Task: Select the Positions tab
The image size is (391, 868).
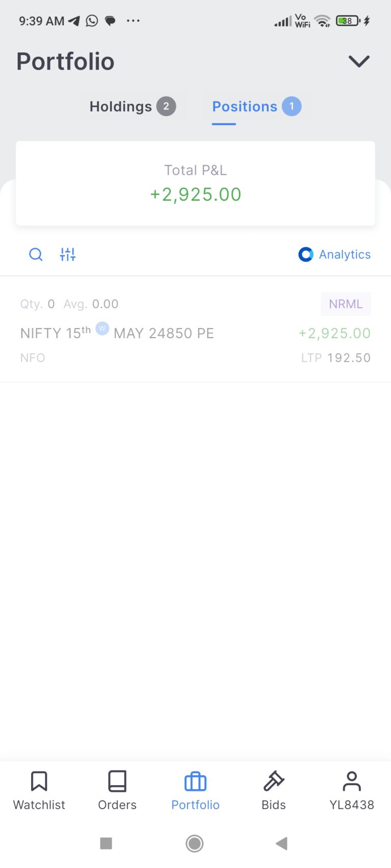Action: 257,106
